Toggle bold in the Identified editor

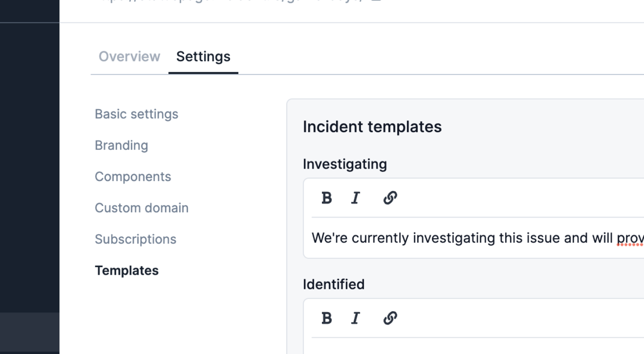coord(327,318)
